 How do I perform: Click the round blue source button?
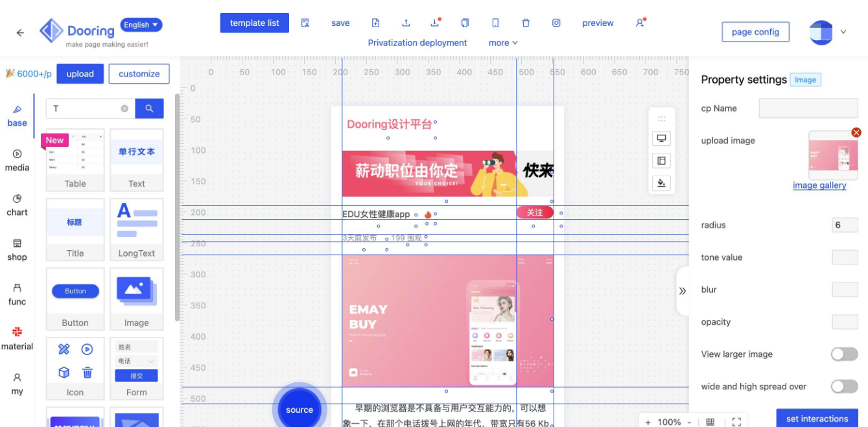click(x=299, y=410)
